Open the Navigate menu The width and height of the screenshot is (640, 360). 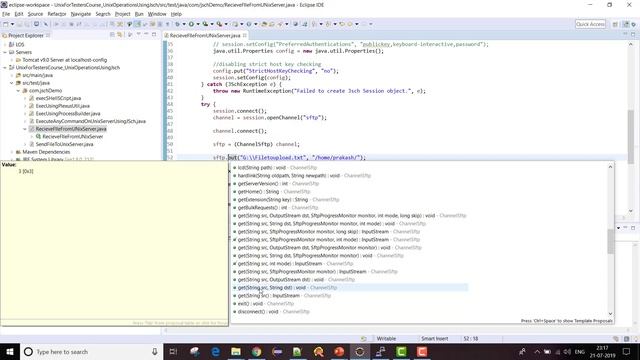[81, 14]
